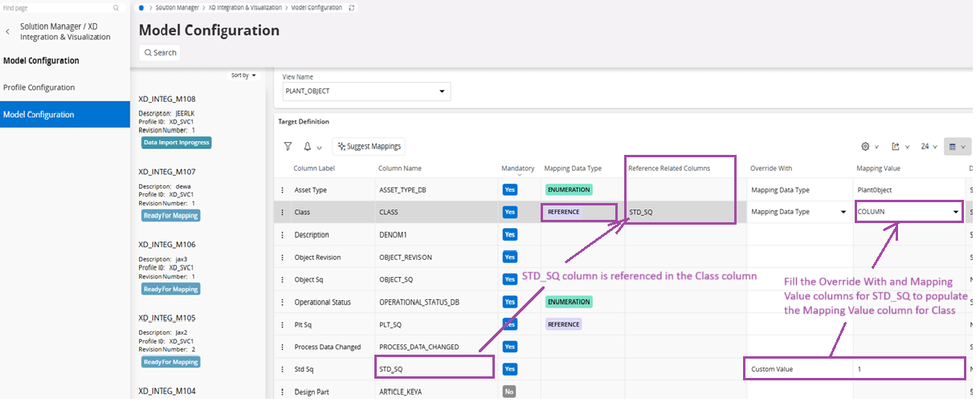Click the export icon in table toolbar

(x=896, y=147)
